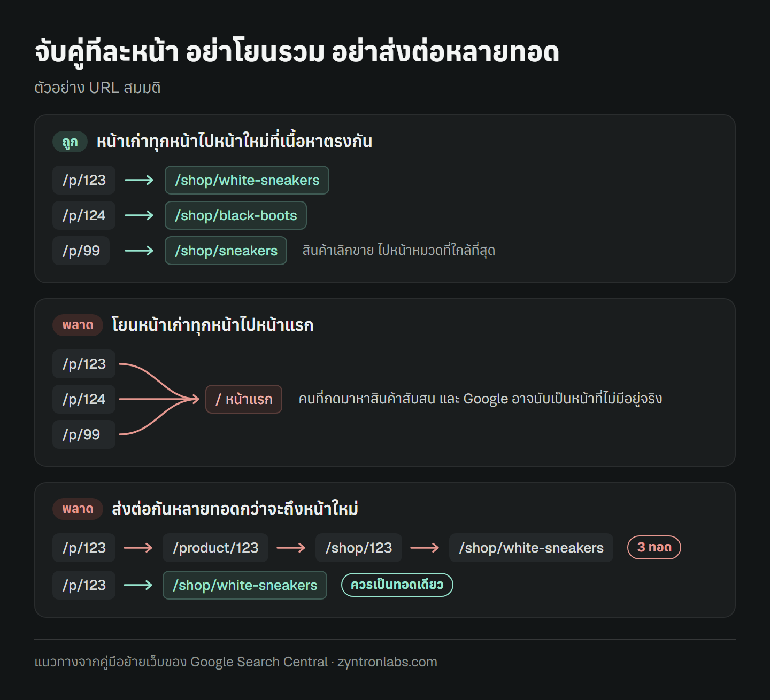Click /shop/white-sneakers chip beside "ควรเป็นทอดเดียว"
Screen dimensions: 770x700
pyautogui.click(x=245, y=585)
